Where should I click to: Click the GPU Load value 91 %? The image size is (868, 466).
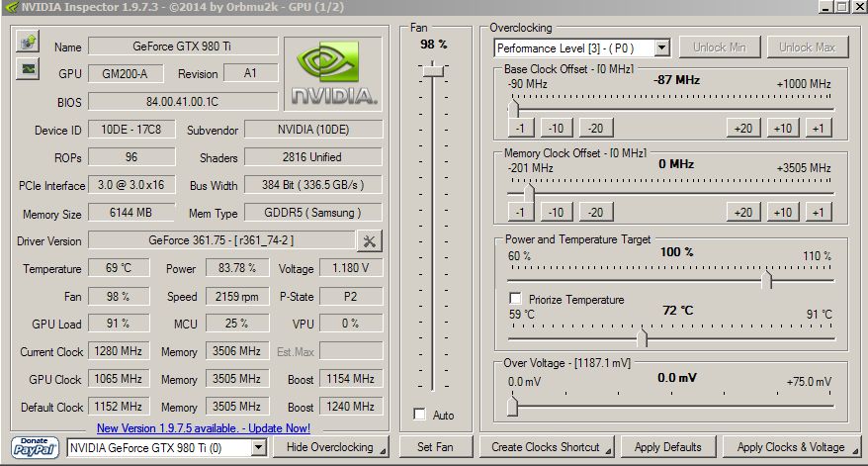(x=119, y=324)
